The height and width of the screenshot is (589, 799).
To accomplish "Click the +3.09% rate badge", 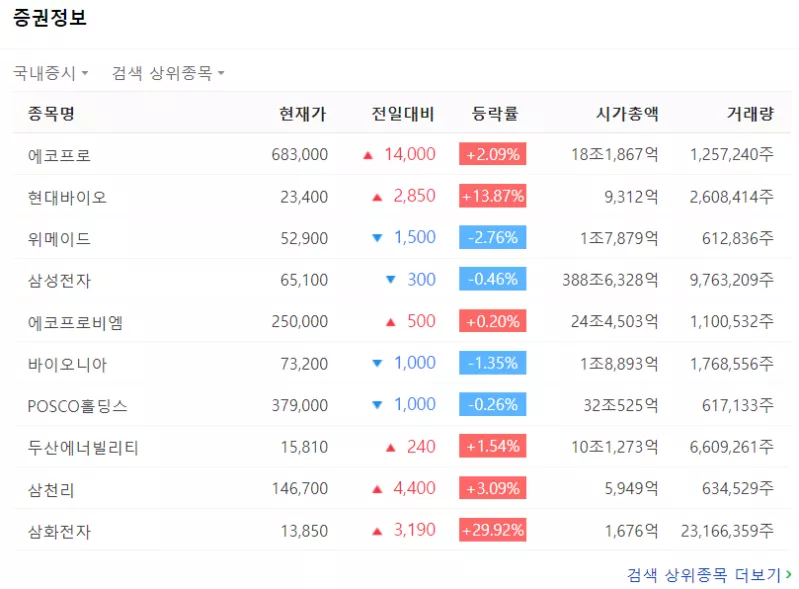I will (492, 488).
